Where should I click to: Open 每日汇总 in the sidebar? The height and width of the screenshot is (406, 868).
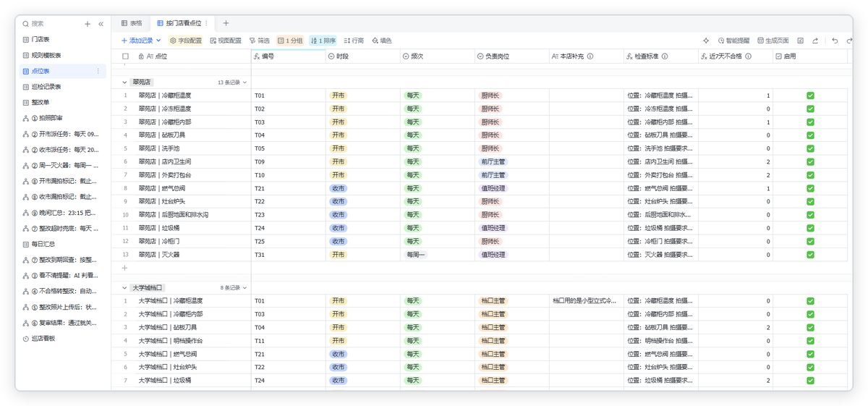[x=63, y=244]
